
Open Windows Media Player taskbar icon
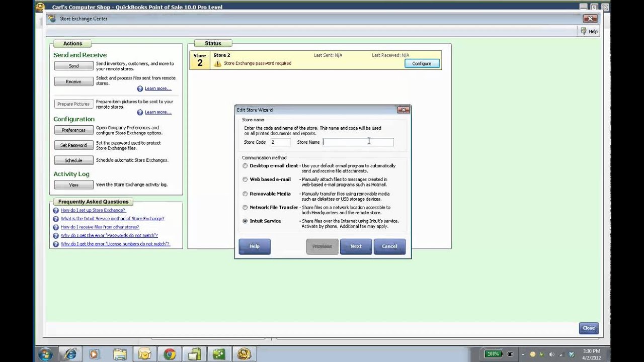point(95,354)
